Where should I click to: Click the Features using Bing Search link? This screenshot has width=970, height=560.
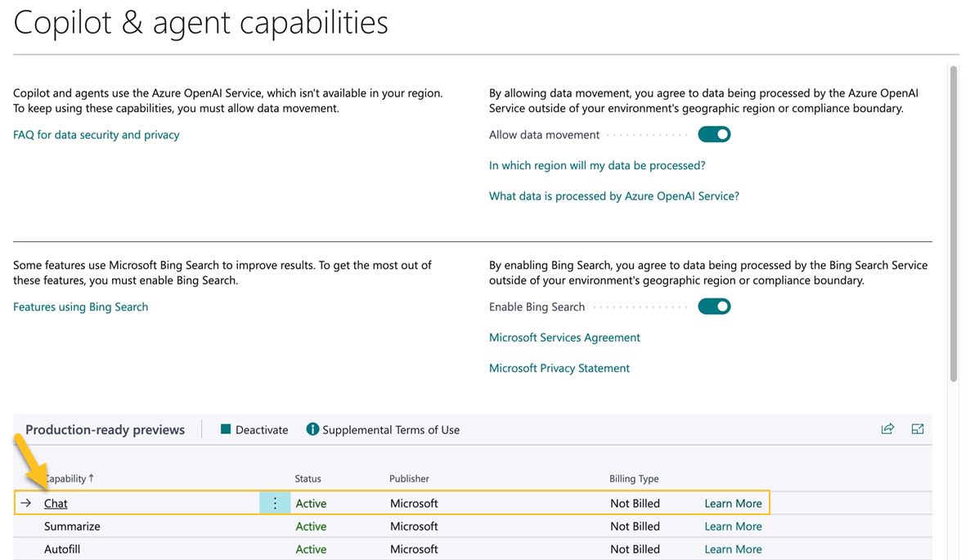coord(80,307)
